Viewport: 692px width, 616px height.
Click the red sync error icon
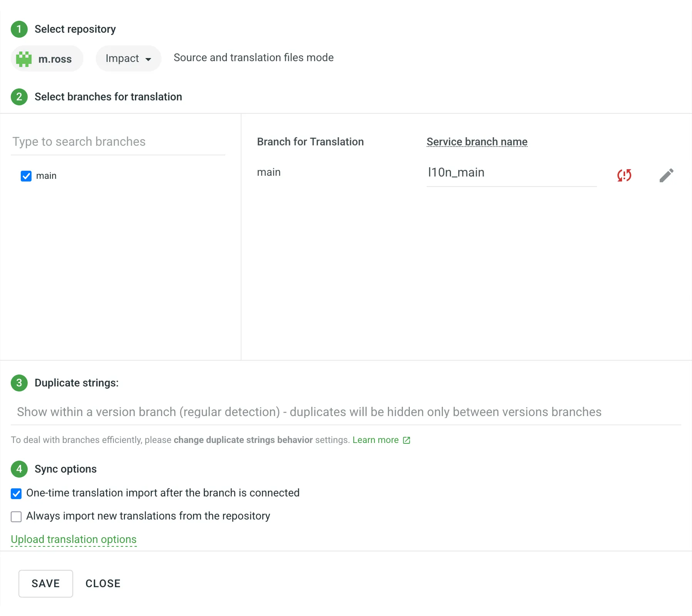624,175
